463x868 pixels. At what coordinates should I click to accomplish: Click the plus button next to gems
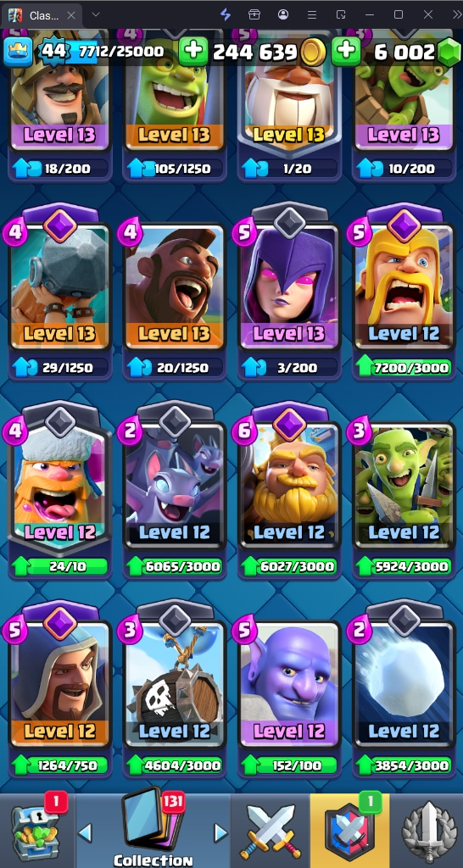click(x=346, y=52)
